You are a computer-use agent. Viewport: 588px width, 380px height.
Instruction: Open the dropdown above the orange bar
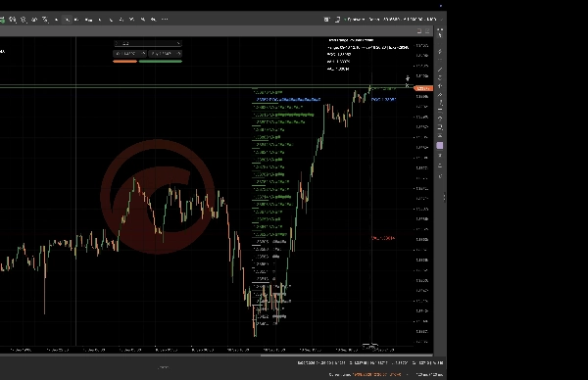(129, 54)
